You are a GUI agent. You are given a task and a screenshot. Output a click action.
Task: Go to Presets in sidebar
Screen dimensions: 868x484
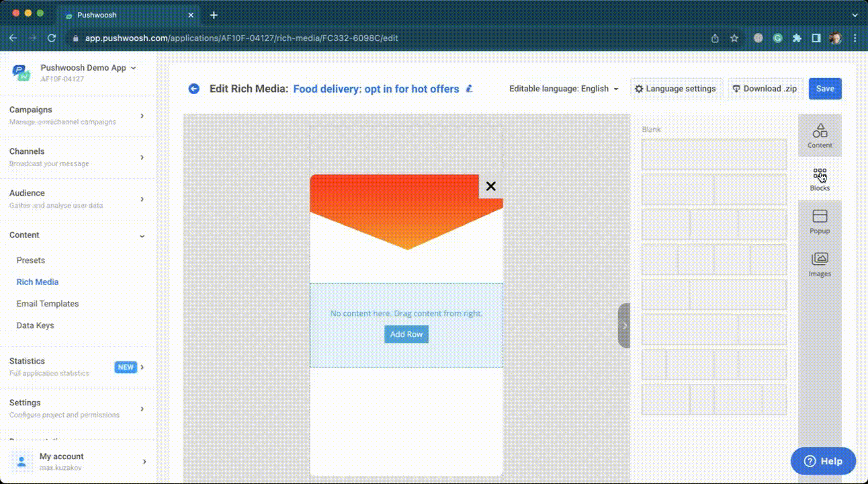[x=31, y=260]
